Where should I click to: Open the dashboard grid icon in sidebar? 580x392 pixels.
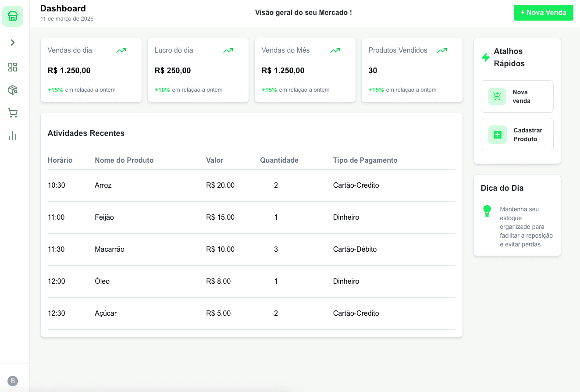[x=13, y=67]
